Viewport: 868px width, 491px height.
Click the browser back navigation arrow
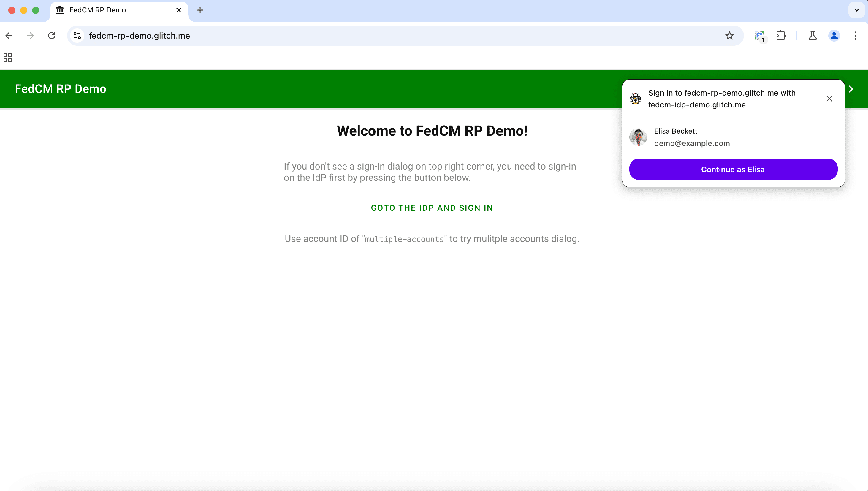9,36
